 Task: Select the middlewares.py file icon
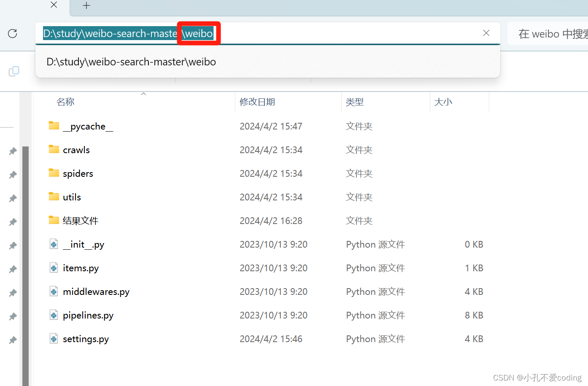(x=54, y=292)
